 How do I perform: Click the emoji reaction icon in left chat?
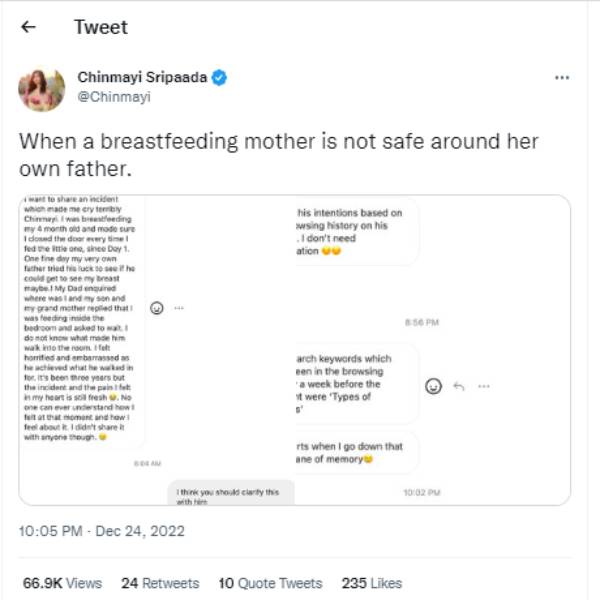157,308
